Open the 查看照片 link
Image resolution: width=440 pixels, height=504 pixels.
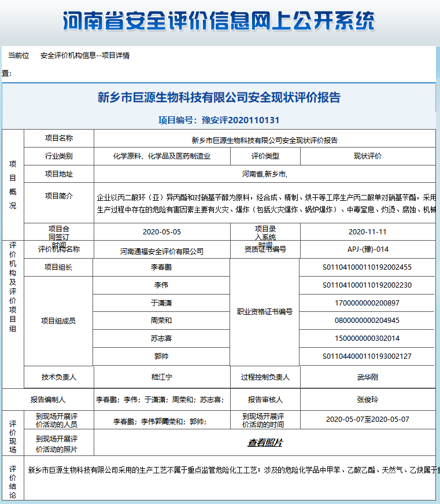pyautogui.click(x=265, y=443)
